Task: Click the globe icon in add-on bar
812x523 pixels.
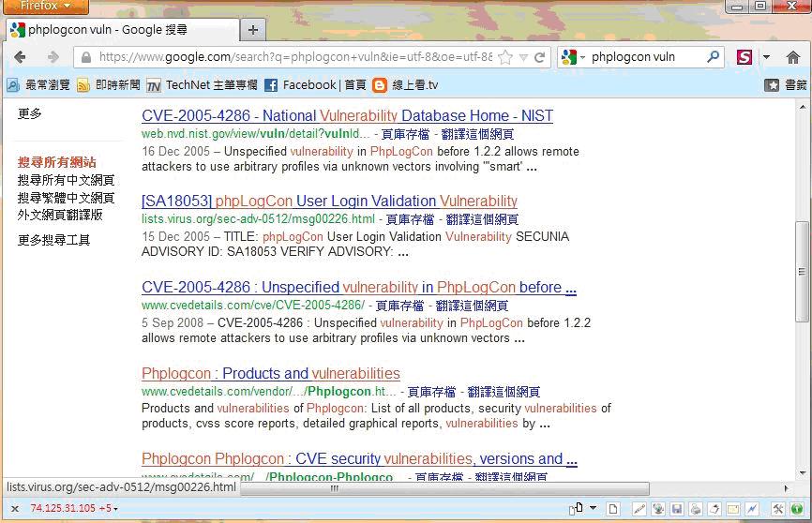Action: pos(658,509)
